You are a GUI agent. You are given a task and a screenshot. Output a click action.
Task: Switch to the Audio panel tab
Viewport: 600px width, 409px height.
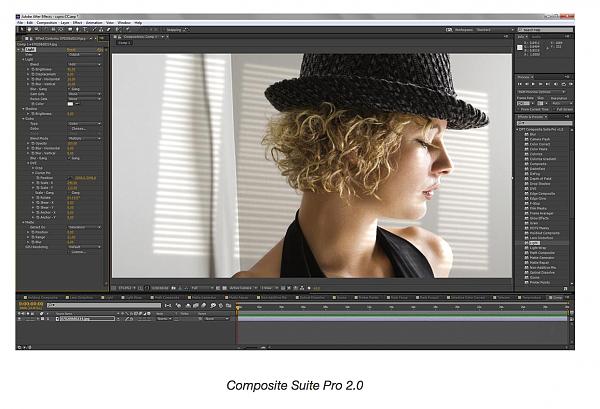pos(536,37)
